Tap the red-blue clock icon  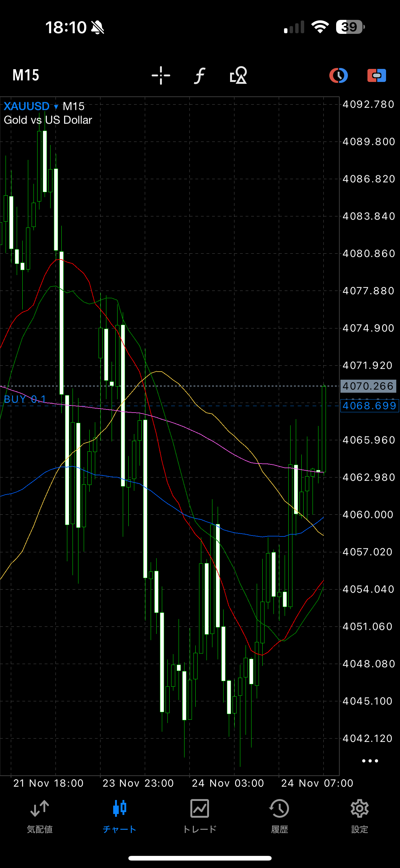point(338,75)
